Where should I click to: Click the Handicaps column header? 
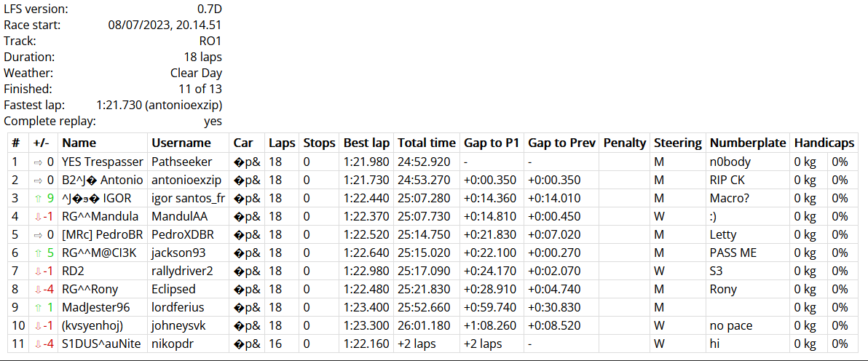coord(824,143)
